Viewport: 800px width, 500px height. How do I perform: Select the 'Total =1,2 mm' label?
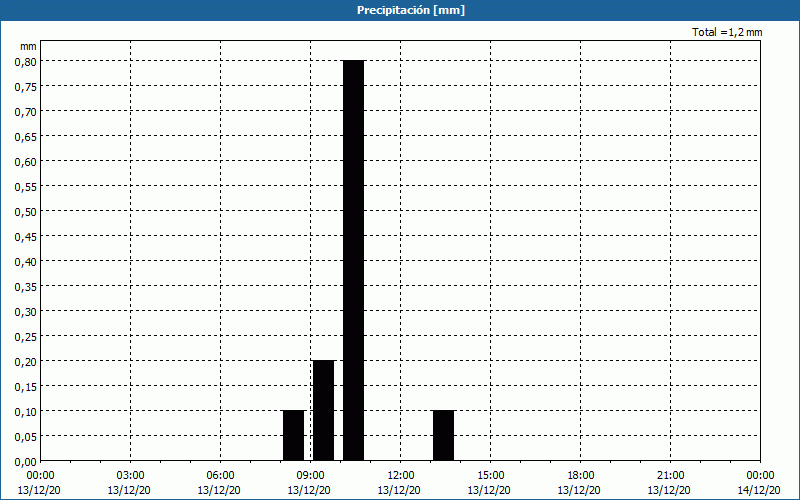coord(727,32)
